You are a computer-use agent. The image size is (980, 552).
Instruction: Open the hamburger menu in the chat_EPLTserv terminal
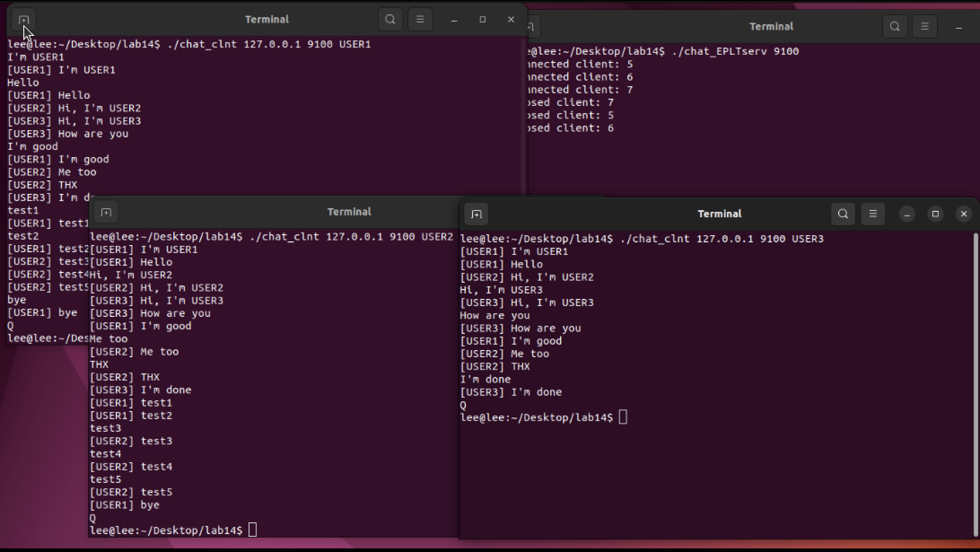coord(925,26)
